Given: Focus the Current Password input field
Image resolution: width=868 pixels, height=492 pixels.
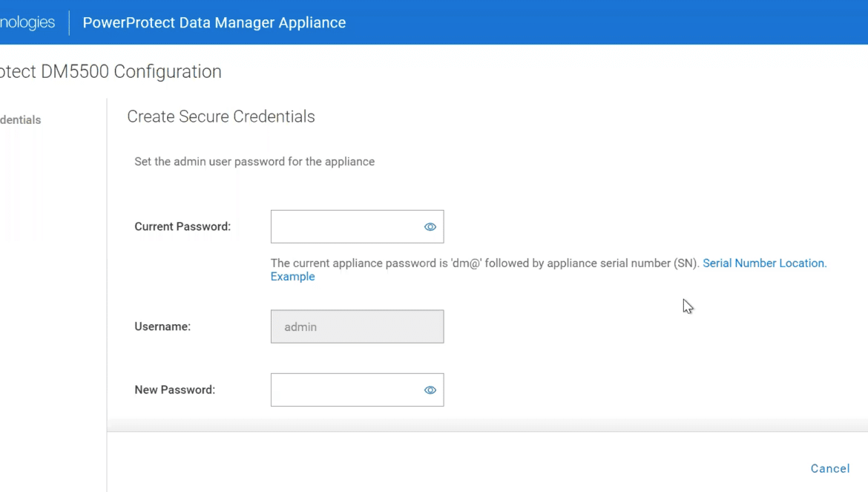Looking at the screenshot, I should point(357,226).
